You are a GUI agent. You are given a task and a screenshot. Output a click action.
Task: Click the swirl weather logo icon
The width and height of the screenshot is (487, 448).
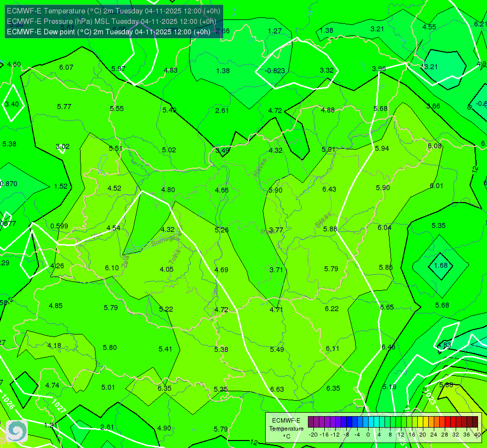[17, 431]
